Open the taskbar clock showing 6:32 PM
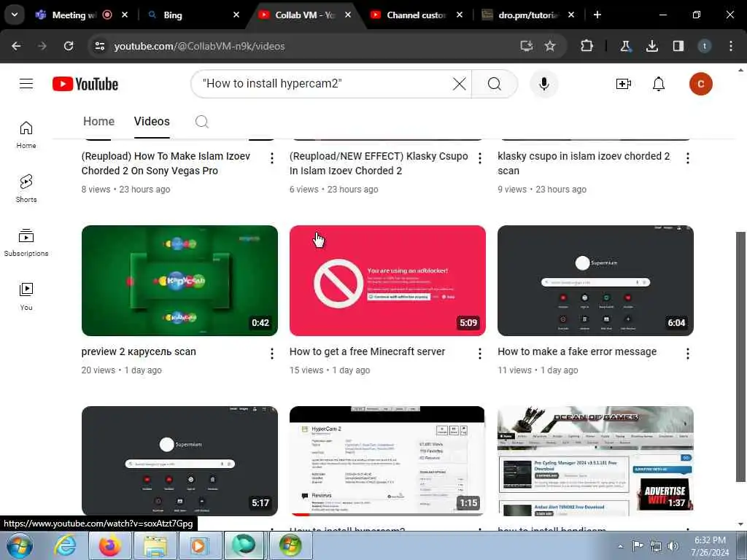 point(710,546)
